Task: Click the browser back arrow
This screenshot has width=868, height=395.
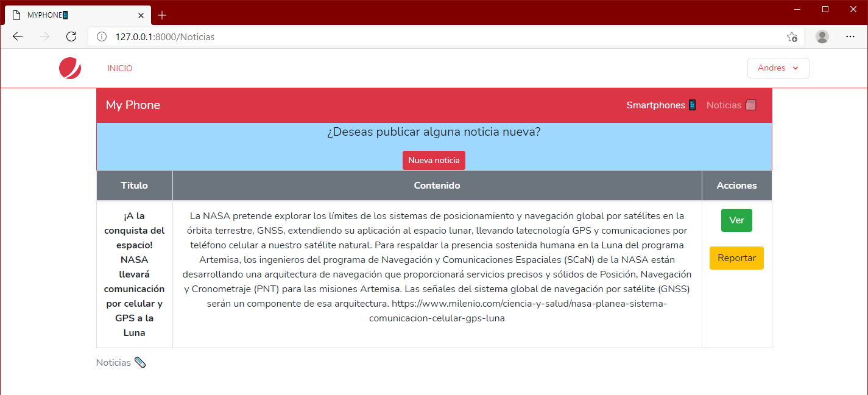Action: [x=17, y=37]
